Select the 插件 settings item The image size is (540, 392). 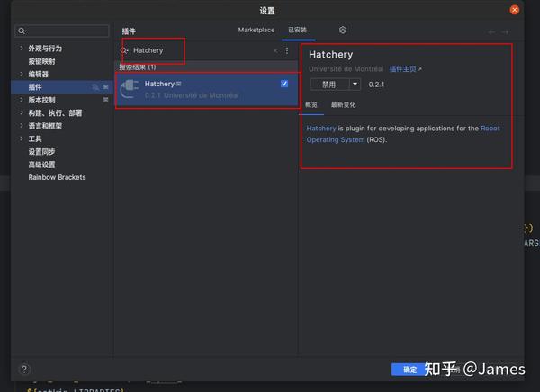62,87
